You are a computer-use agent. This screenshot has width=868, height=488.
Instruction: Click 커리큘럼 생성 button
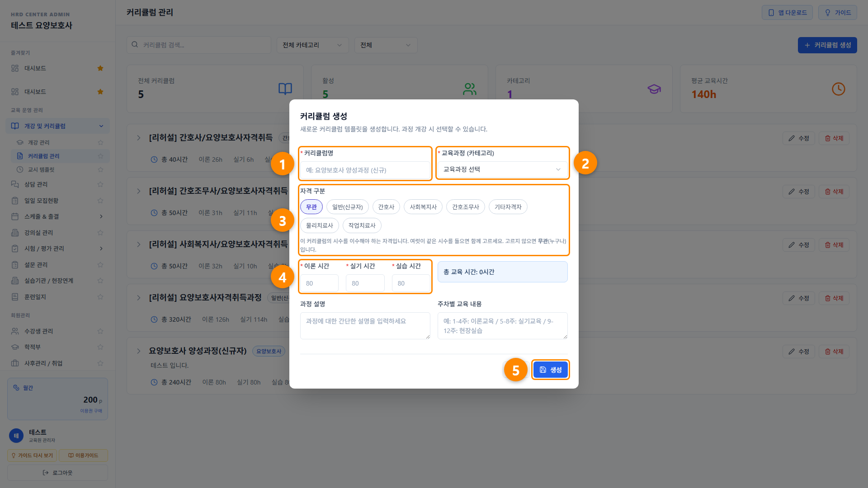[x=827, y=45]
